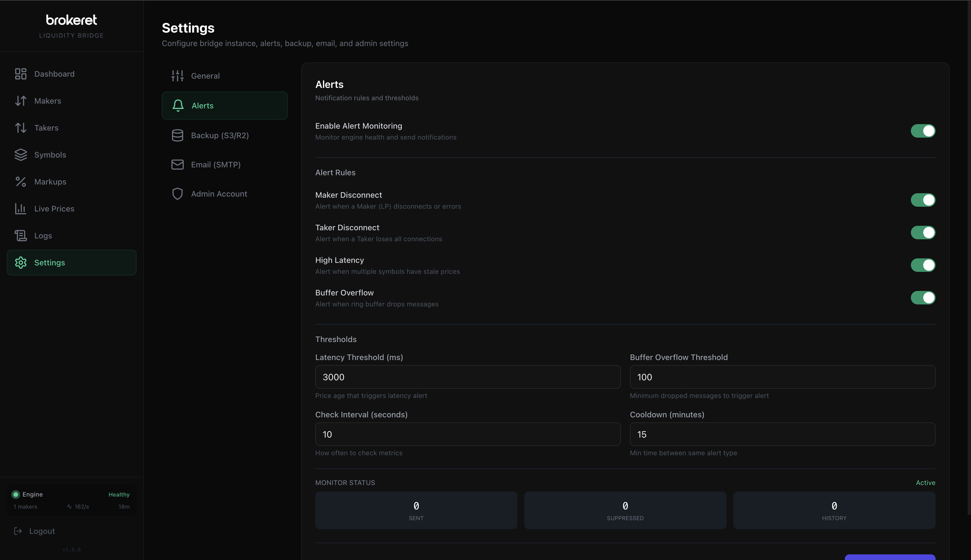This screenshot has height=560, width=971.
Task: Select the Makers sidebar icon
Action: click(21, 100)
